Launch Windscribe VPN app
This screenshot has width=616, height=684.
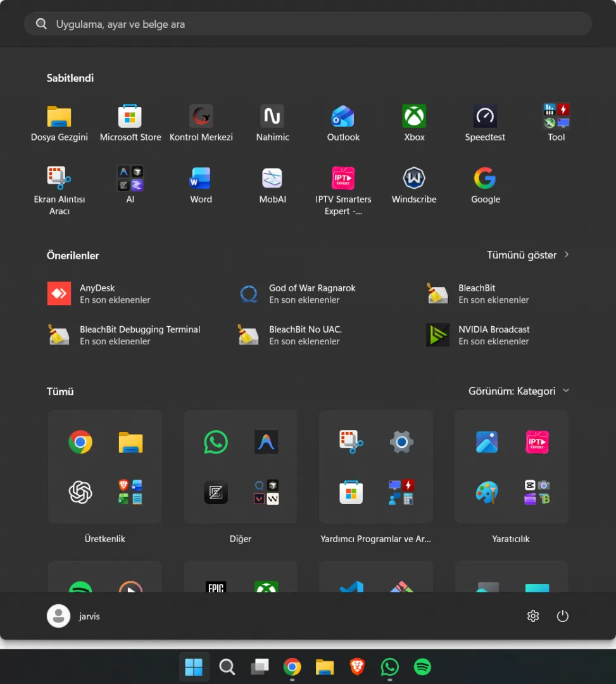pyautogui.click(x=414, y=185)
